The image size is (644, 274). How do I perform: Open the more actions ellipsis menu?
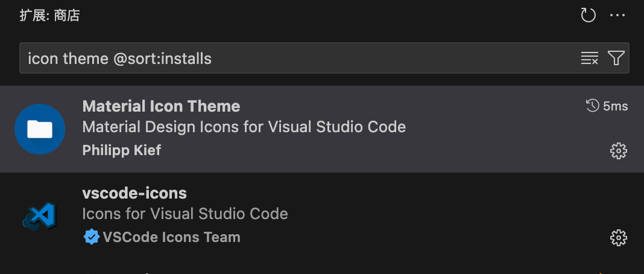coord(617,15)
